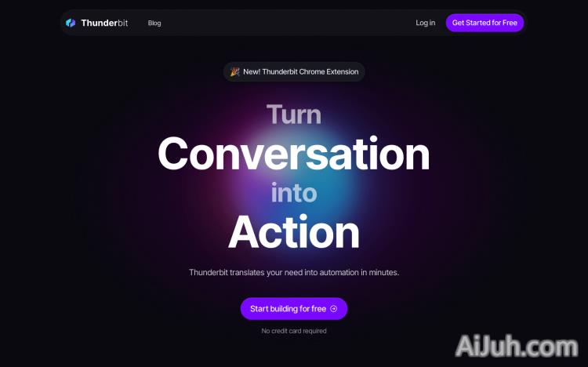This screenshot has width=588, height=367.
Task: Click the large Action headline word
Action: (x=294, y=231)
